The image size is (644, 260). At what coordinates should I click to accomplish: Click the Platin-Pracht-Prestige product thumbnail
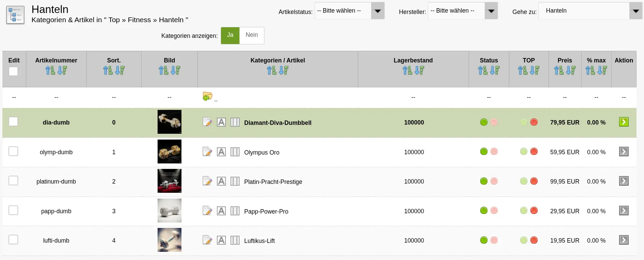[170, 181]
